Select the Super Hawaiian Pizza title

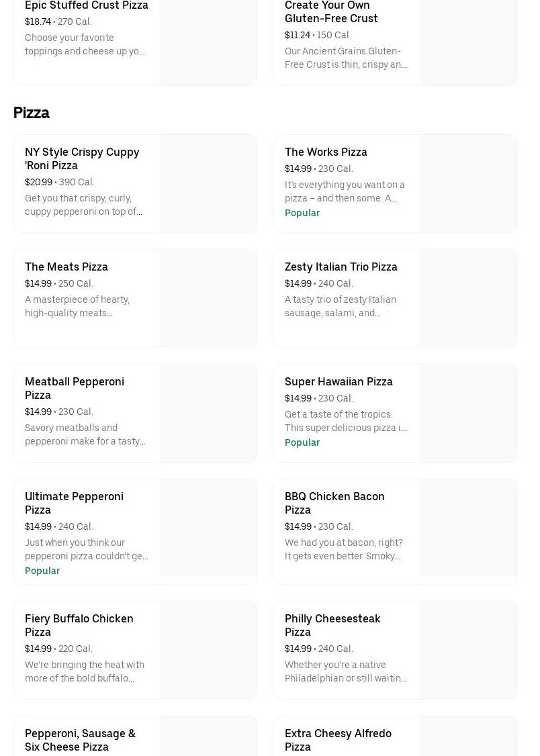coord(339,381)
